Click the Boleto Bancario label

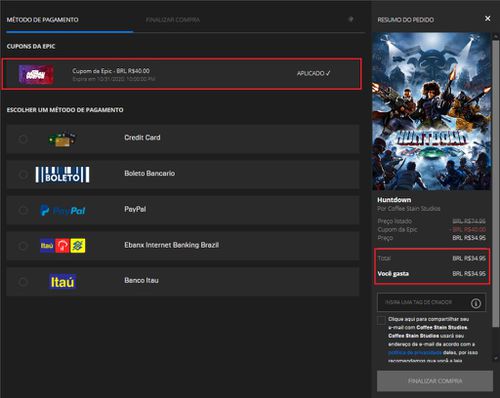tap(150, 173)
